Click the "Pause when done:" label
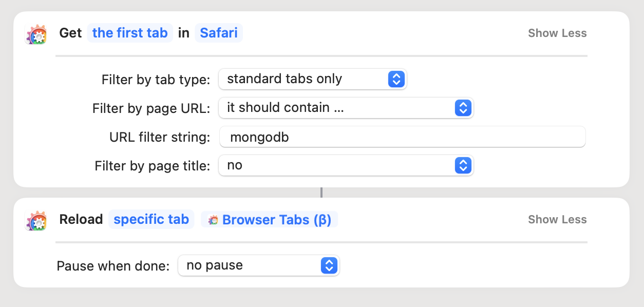This screenshot has height=307, width=644. point(113,266)
